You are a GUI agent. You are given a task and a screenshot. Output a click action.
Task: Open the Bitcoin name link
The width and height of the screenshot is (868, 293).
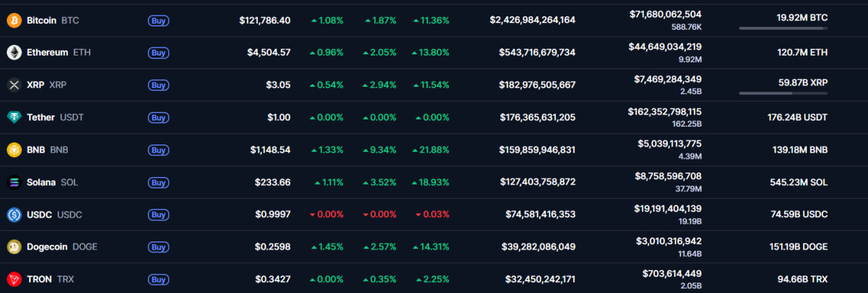(x=41, y=20)
